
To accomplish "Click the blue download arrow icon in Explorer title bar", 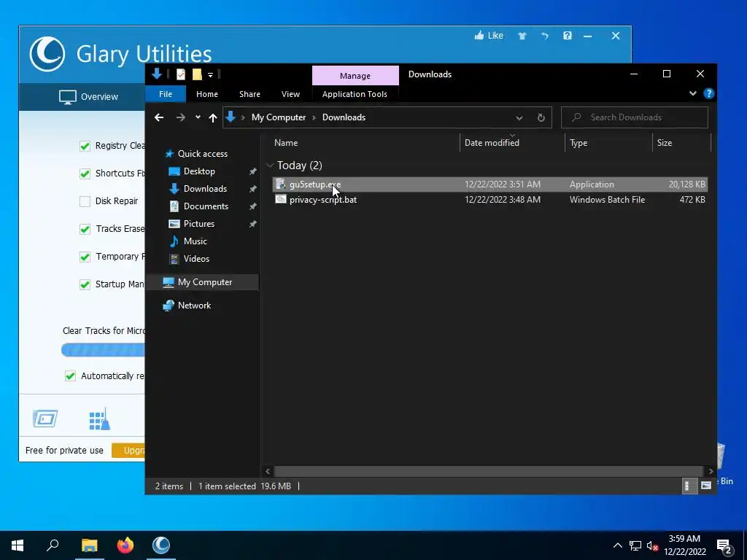I will click(x=157, y=74).
